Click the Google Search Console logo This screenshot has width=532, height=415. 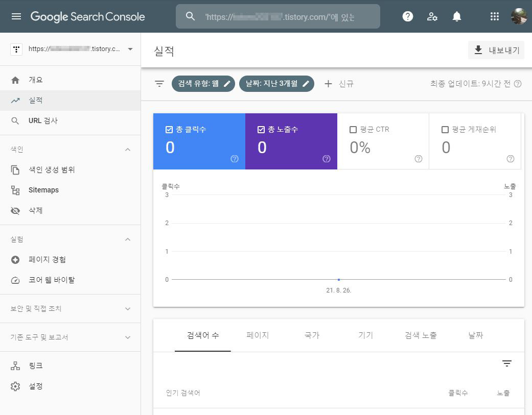tap(87, 17)
